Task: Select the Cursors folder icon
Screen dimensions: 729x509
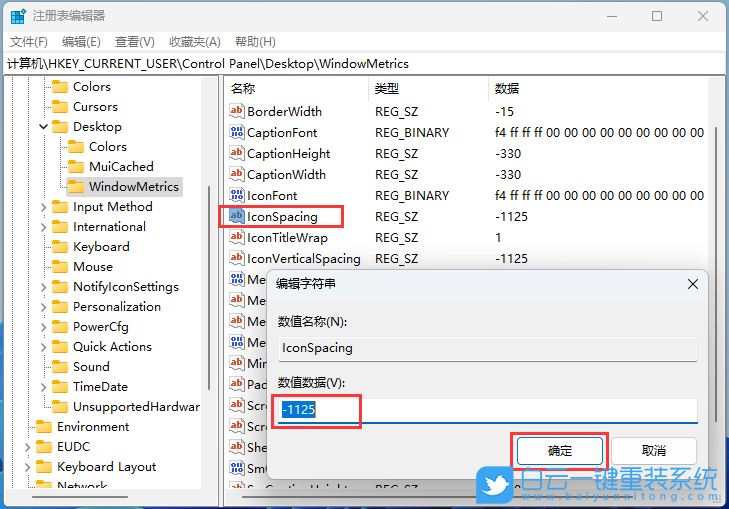Action: [x=60, y=107]
